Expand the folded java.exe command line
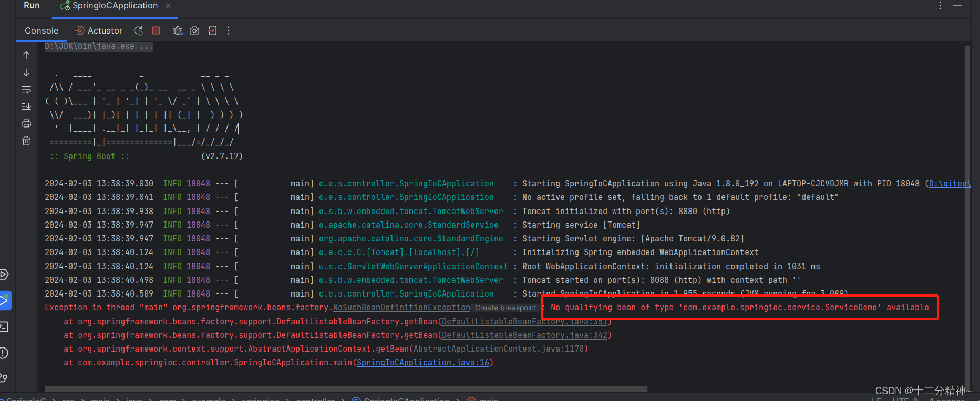This screenshot has height=401, width=980. coord(99,46)
